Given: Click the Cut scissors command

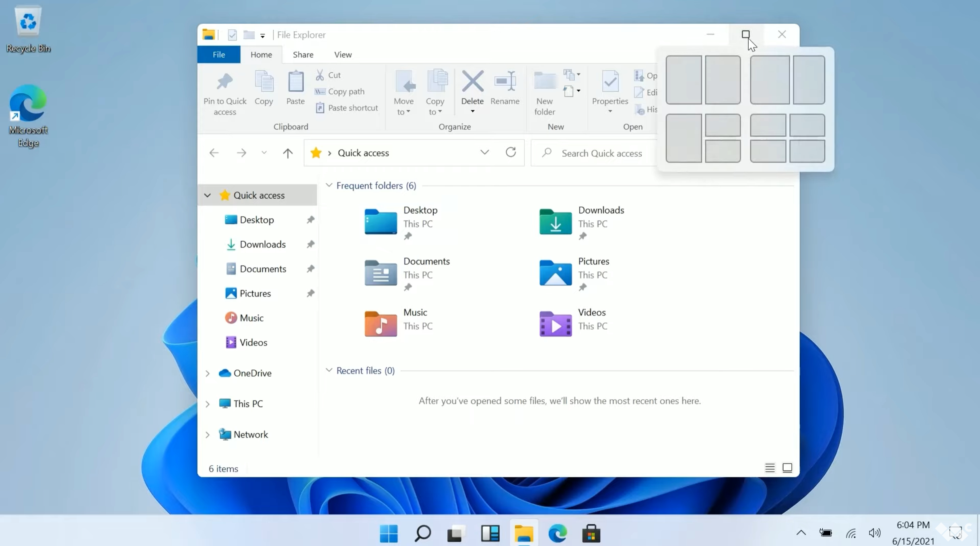Looking at the screenshot, I should 328,75.
